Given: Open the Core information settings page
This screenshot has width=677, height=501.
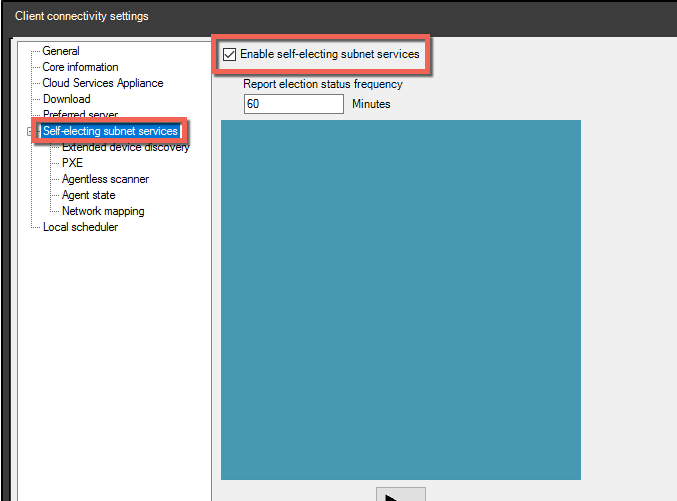Looking at the screenshot, I should (80, 67).
